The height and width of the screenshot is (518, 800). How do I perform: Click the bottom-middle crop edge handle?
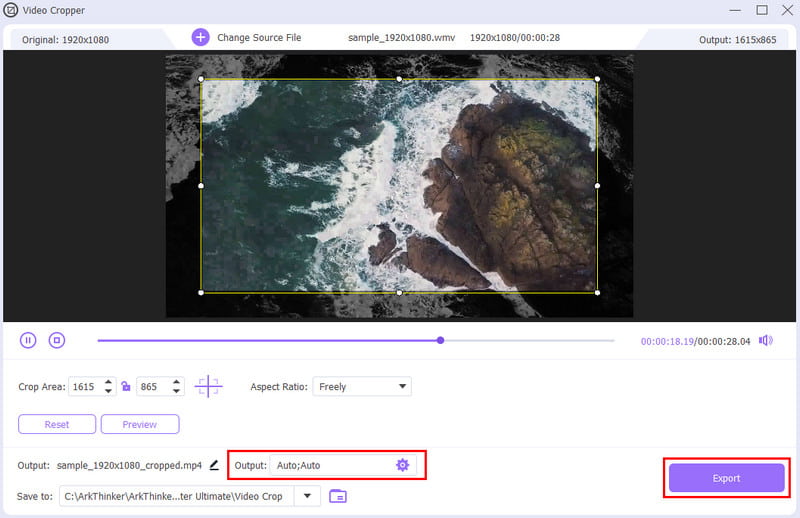[399, 292]
